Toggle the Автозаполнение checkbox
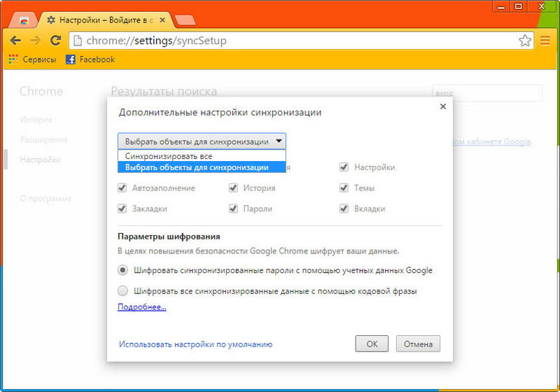Viewport: 560px width, 392px height. click(x=122, y=188)
